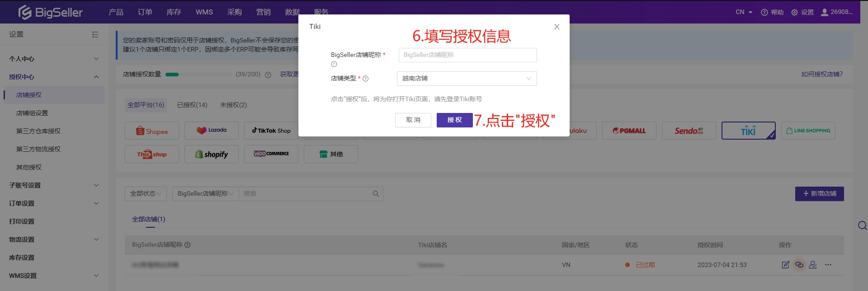The height and width of the screenshot is (291, 868).
Task: Collapse the 授权中心 sidebar section
Action: (x=54, y=77)
